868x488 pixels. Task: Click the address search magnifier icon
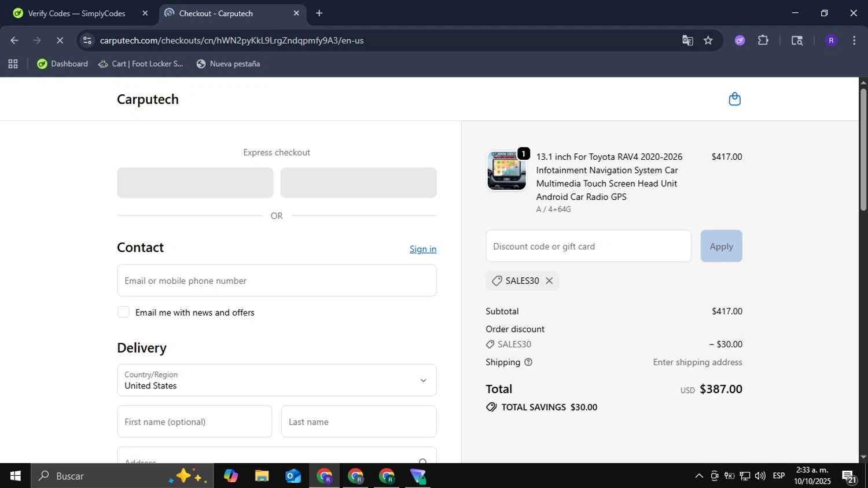pyautogui.click(x=423, y=461)
